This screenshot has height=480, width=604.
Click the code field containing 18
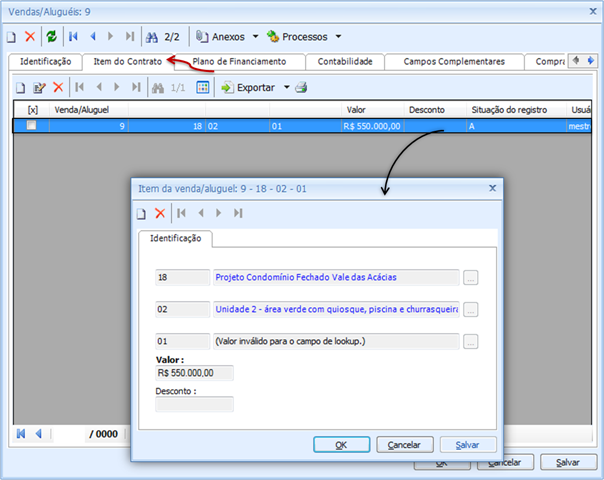pyautogui.click(x=183, y=277)
